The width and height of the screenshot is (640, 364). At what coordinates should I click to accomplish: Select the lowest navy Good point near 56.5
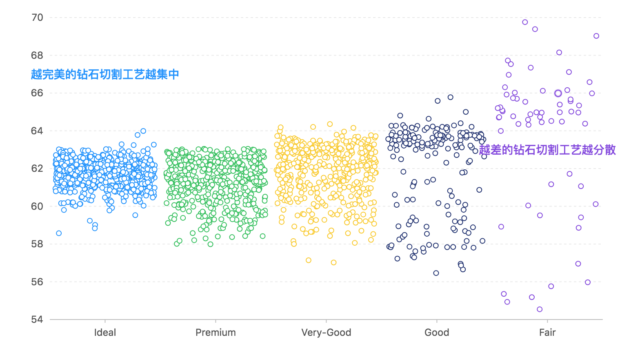(x=436, y=273)
